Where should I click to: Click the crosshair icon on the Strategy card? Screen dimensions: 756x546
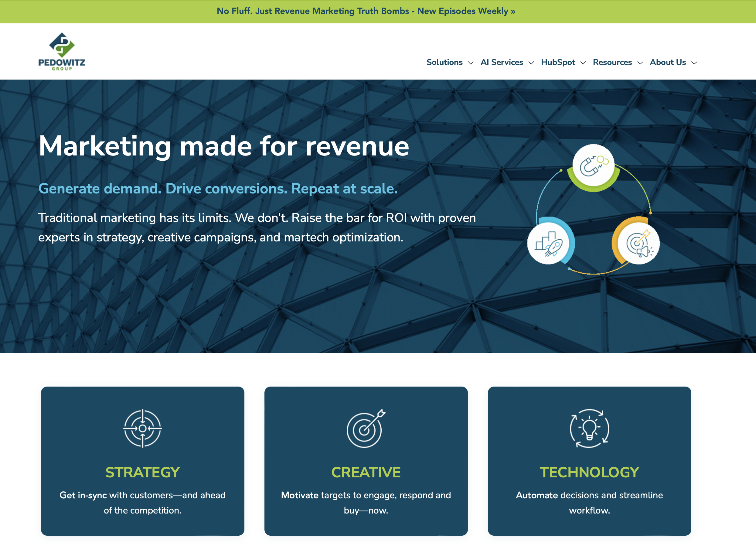[143, 428]
